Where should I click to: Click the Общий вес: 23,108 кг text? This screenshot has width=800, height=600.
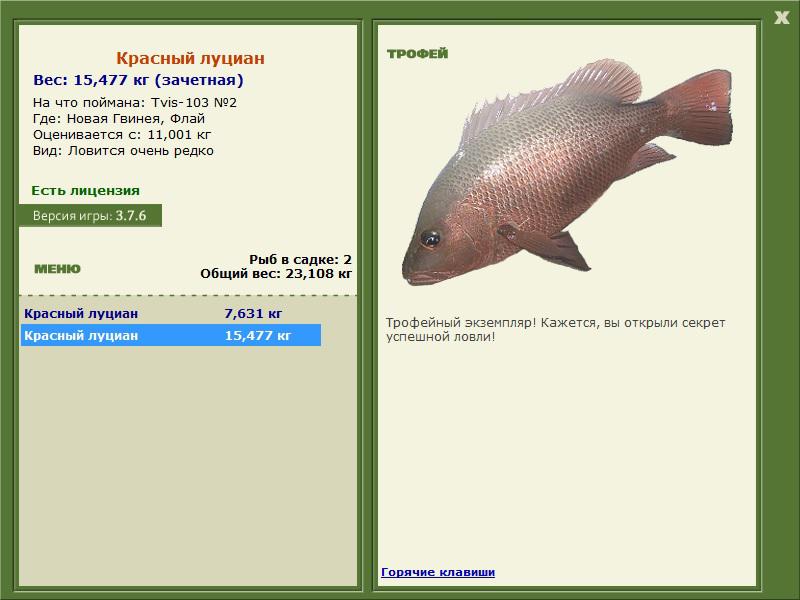click(x=276, y=273)
